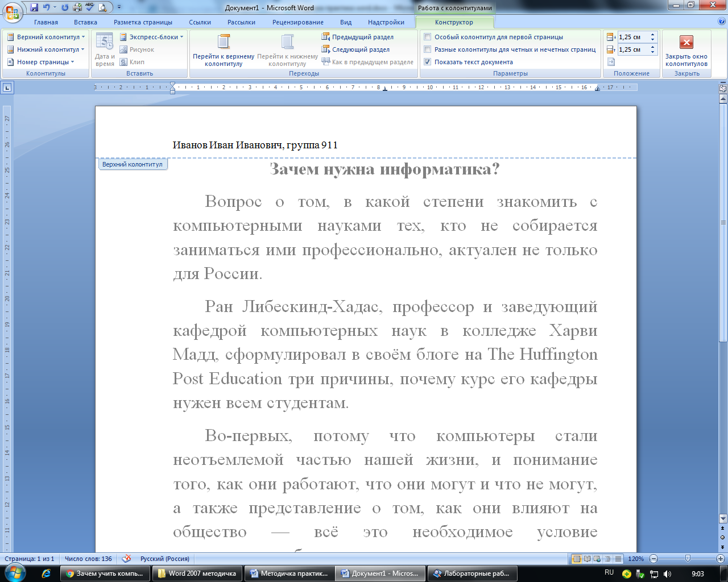The width and height of the screenshot is (728, 582).
Task: Zoom in with plus button
Action: tap(720, 559)
